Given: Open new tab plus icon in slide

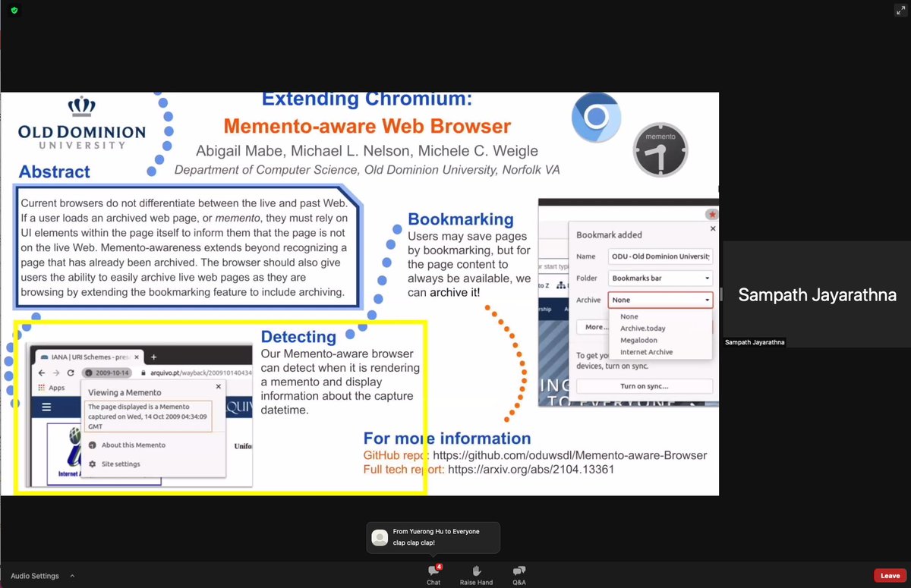Looking at the screenshot, I should tap(153, 356).
